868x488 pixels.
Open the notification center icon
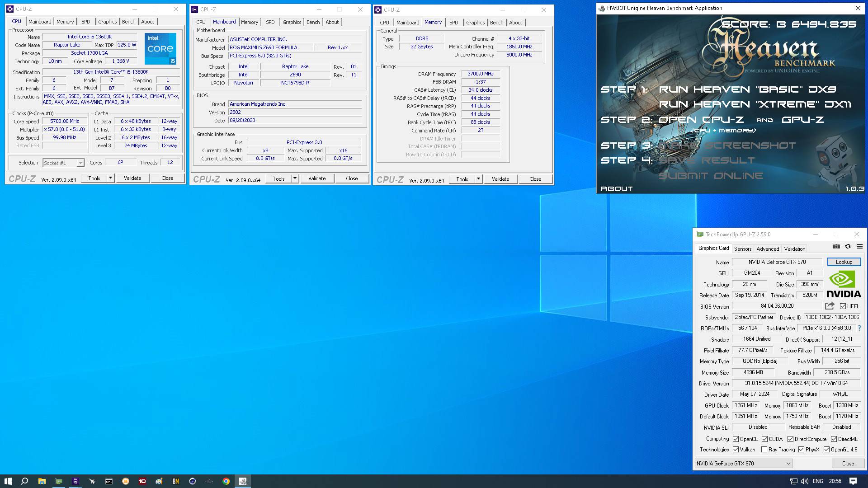(x=853, y=481)
